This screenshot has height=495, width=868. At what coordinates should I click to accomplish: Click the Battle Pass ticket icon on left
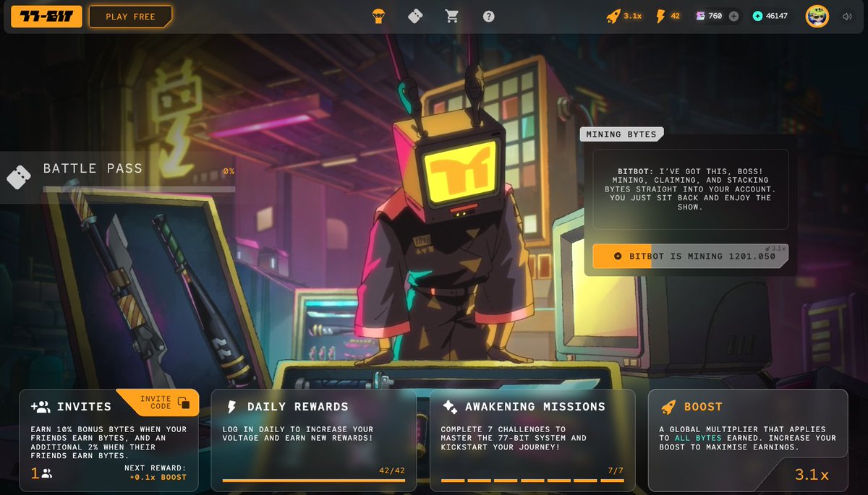click(x=19, y=176)
